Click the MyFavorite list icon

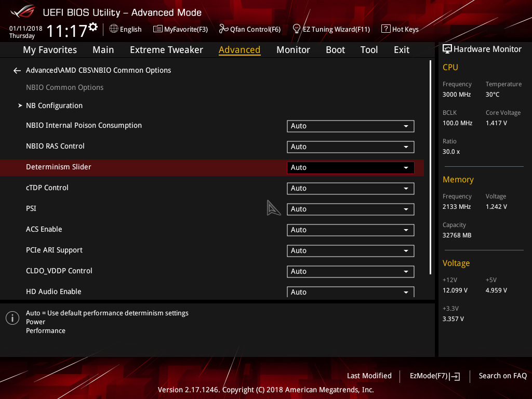158,29
